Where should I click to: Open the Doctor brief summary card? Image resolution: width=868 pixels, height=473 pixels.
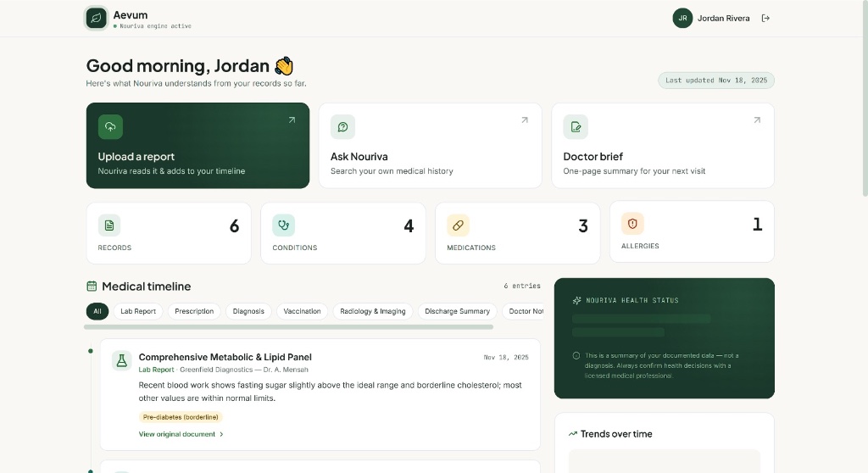(x=663, y=146)
